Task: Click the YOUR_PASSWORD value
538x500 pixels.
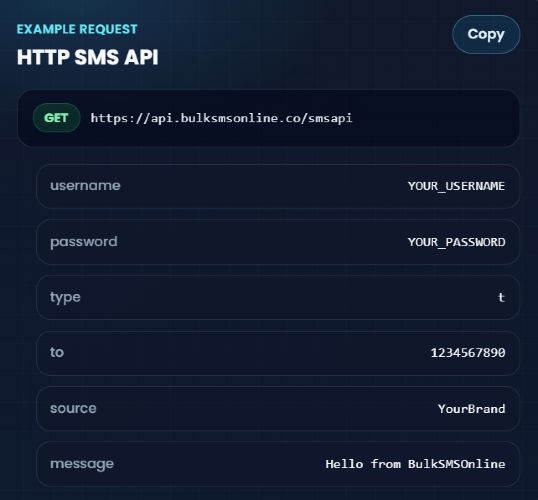Action: coord(456,242)
